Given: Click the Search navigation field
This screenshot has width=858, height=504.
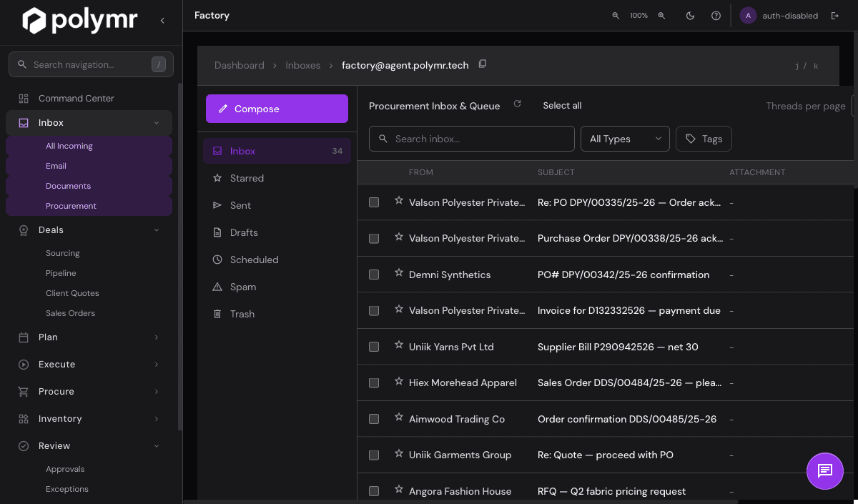Looking at the screenshot, I should (x=90, y=64).
